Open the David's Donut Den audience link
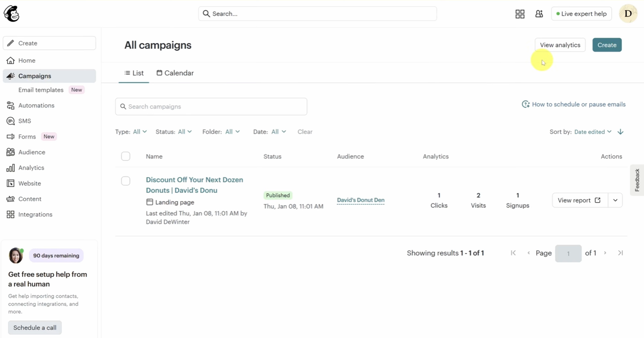644x338 pixels. coord(361,200)
